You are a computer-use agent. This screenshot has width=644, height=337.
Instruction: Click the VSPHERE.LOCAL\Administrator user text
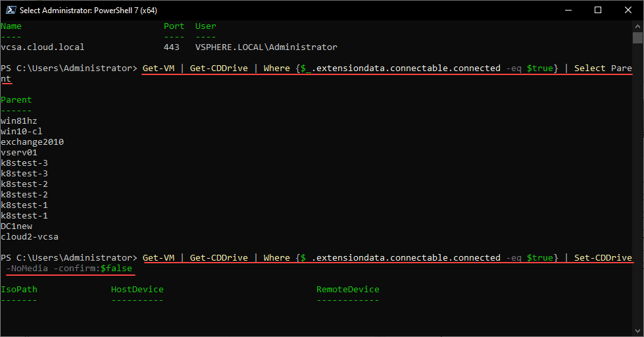tap(266, 47)
